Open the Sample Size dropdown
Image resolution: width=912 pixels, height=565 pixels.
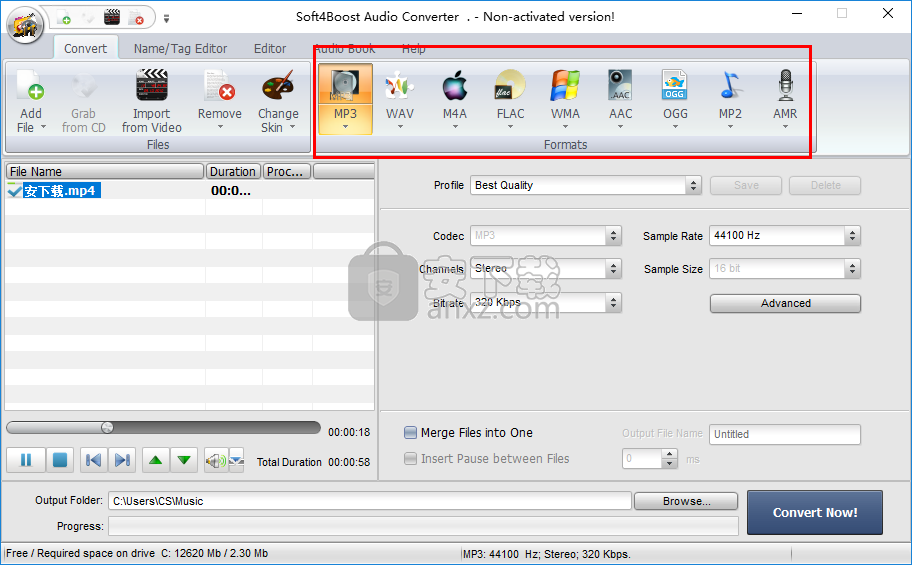[x=852, y=269]
